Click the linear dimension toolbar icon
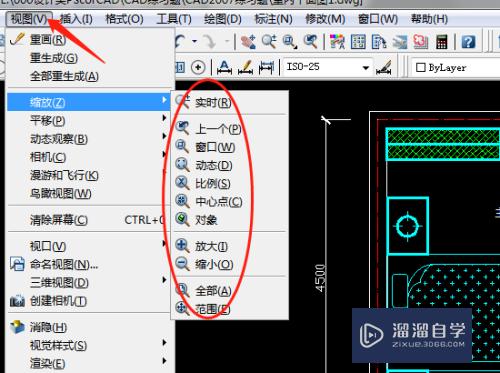Viewport: 500px width, 373px height. [266, 67]
